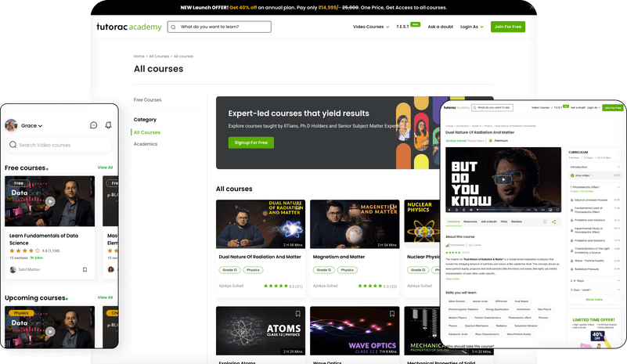This screenshot has height=364, width=627.
Task: Click View All next to Free courses
Action: [x=105, y=168]
